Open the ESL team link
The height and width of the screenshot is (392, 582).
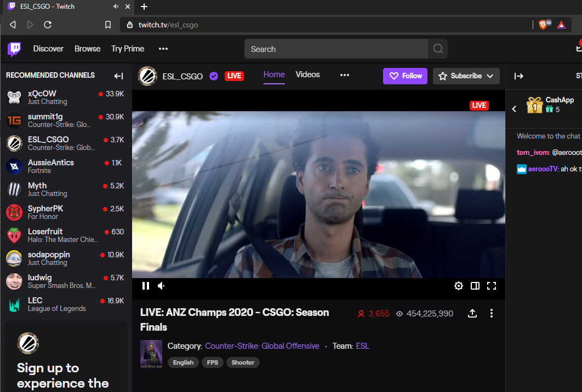click(x=363, y=346)
